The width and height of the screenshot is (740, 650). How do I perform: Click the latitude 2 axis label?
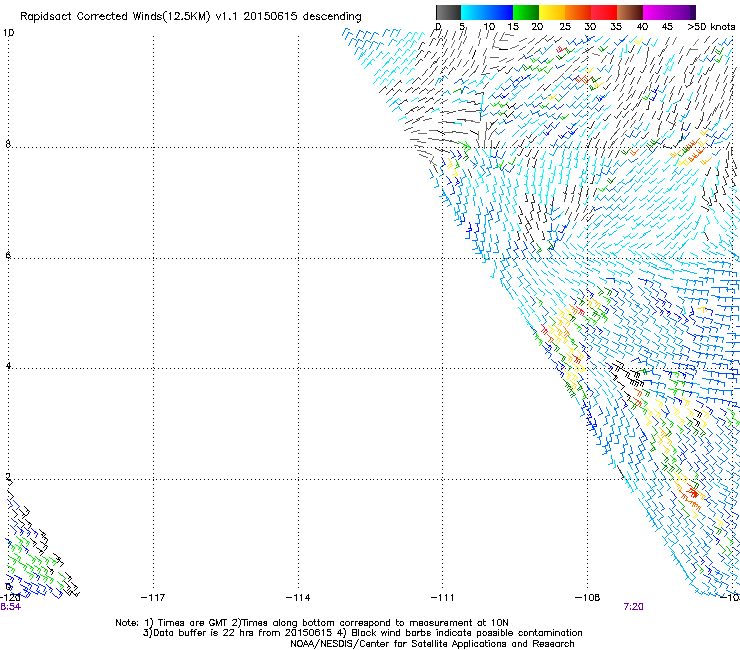click(8, 477)
